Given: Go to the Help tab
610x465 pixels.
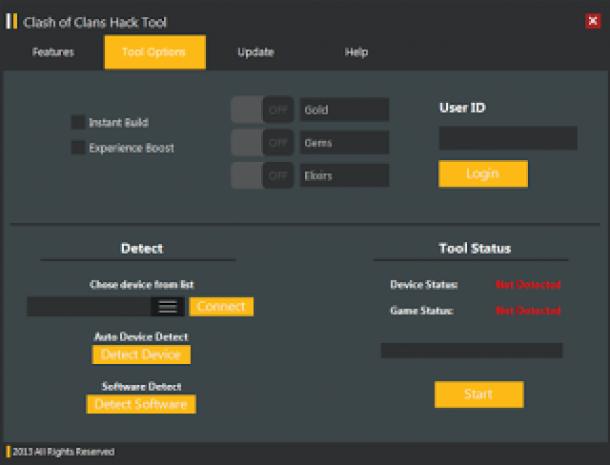Looking at the screenshot, I should coord(356,52).
